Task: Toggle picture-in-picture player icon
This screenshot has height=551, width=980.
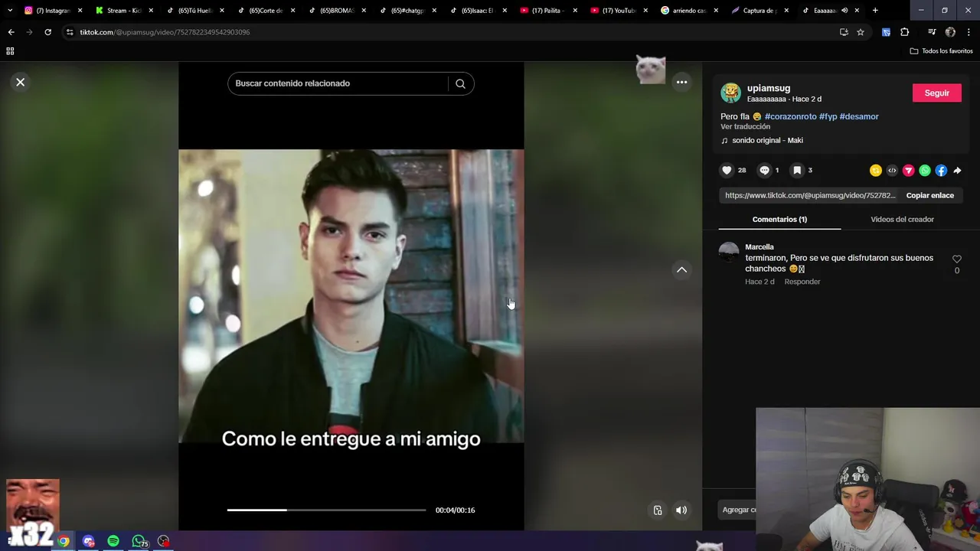Action: tap(658, 510)
